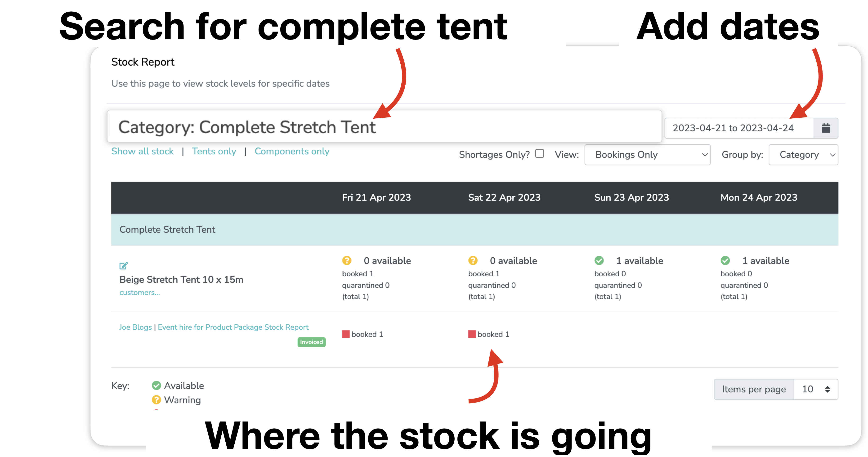Click the red booked swatch under Sat 22 Apr
The image size is (868, 457).
coord(472,334)
